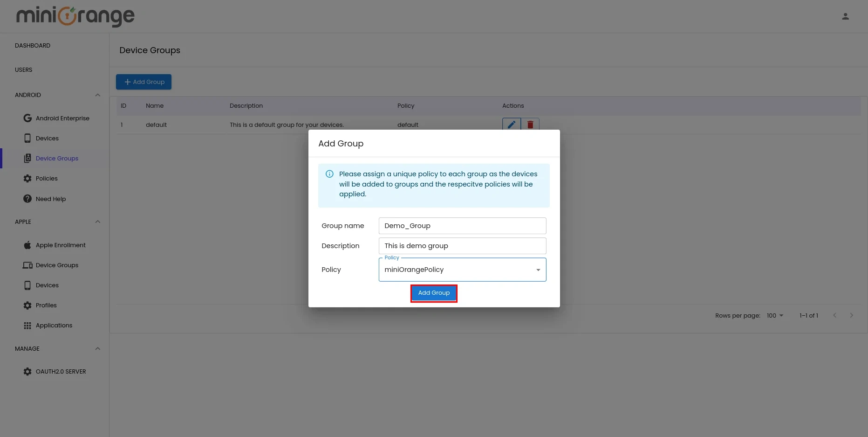Viewport: 868px width, 437px height.
Task: Select the OAUTH2.0 SERVER gear icon
Action: coord(27,371)
